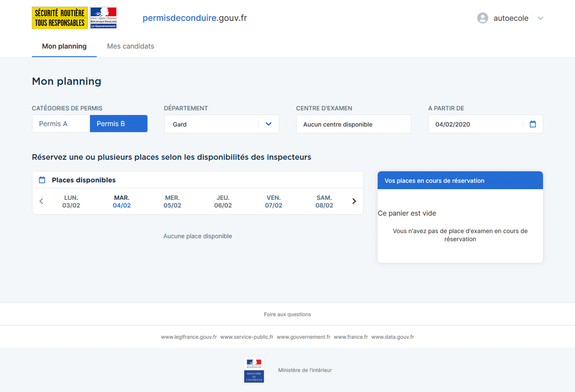Image resolution: width=575 pixels, height=392 pixels.
Task: Expand the autoecole account menu
Action: coord(540,18)
